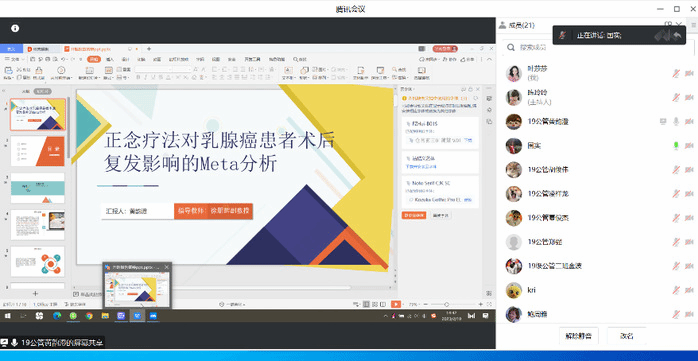This screenshot has height=361, width=698.
Task: Select the second slide thumbnail in WPS panel
Action: [38, 151]
